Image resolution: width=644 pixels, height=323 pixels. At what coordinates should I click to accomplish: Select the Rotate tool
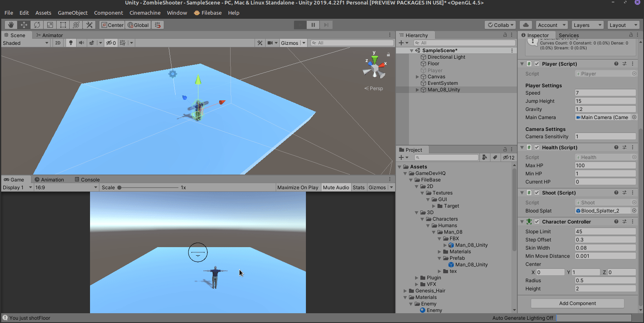(x=37, y=25)
